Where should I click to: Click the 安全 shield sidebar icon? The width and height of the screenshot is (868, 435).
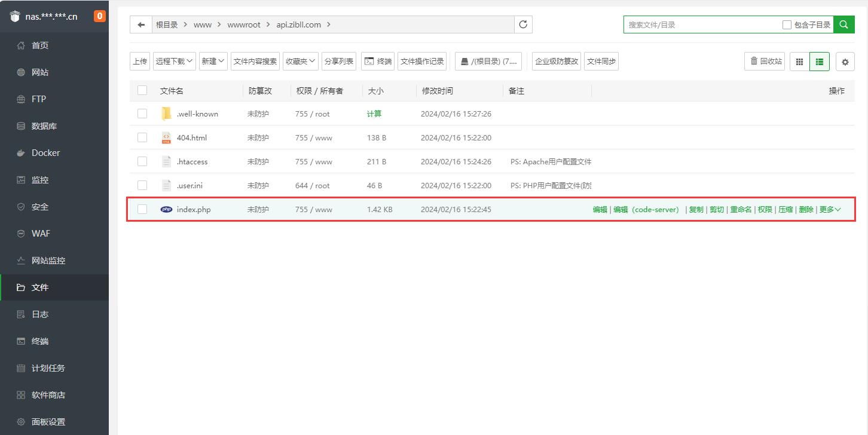pos(21,207)
